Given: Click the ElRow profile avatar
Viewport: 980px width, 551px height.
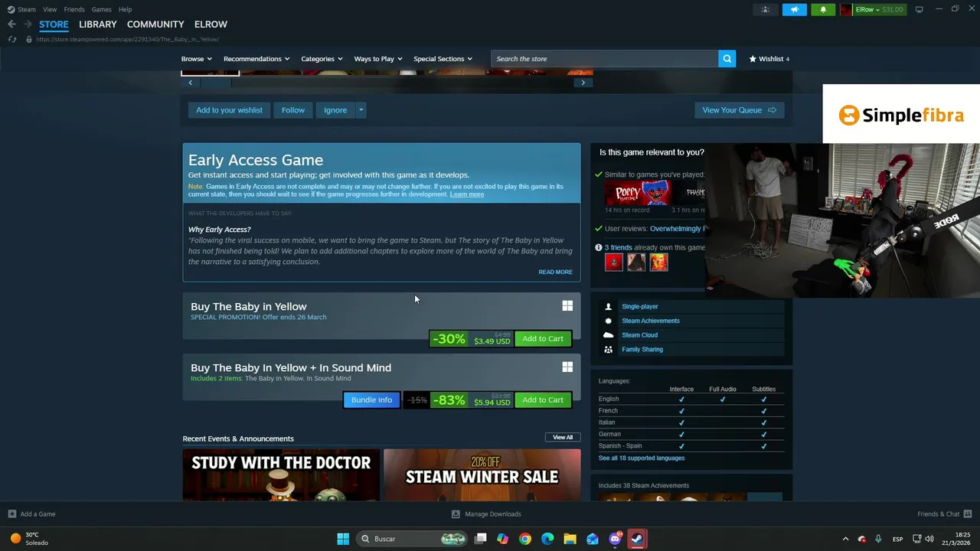Looking at the screenshot, I should [846, 9].
